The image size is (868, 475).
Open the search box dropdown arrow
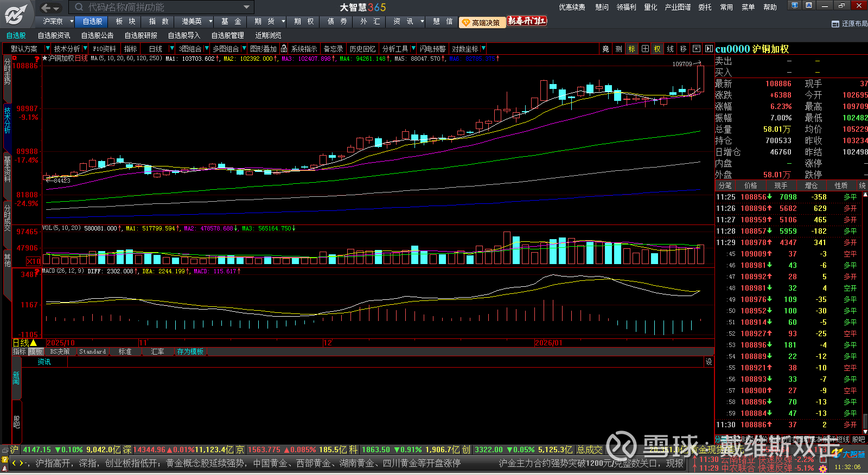[x=247, y=7]
